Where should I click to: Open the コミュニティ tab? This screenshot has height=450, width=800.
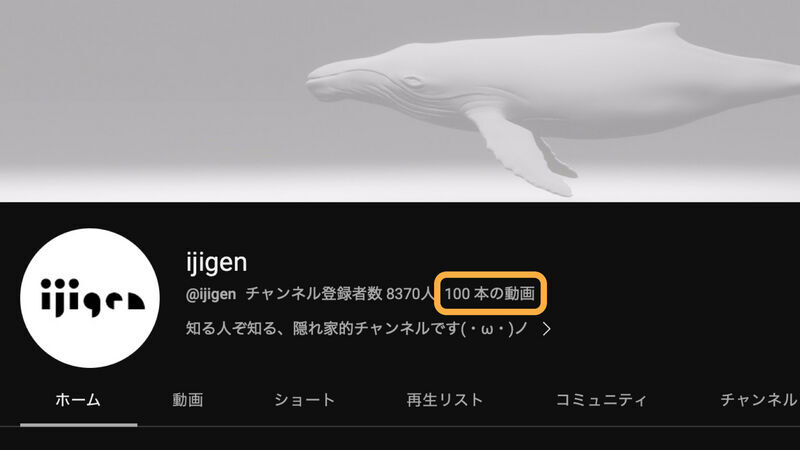pos(601,399)
